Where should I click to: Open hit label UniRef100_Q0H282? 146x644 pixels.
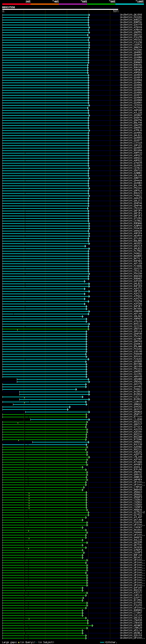[131, 407]
